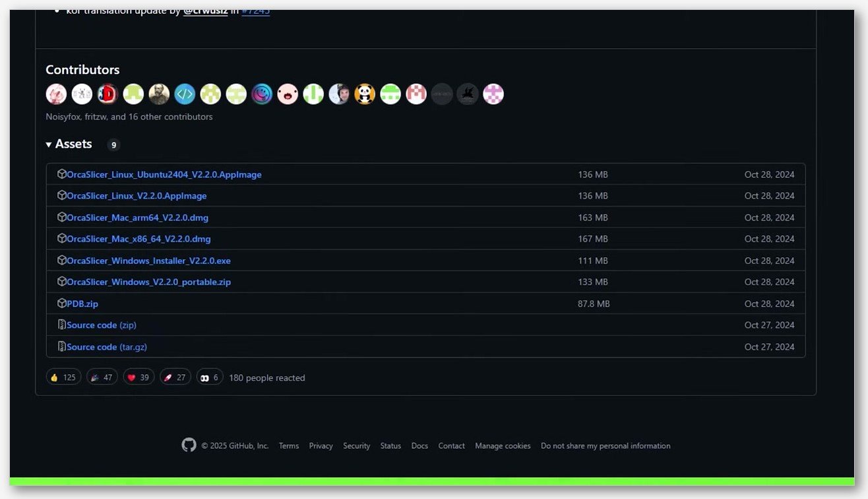Image resolution: width=868 pixels, height=499 pixels.
Task: Click the '© 2025 GitHub, Inc.' footer text
Action: click(235, 446)
